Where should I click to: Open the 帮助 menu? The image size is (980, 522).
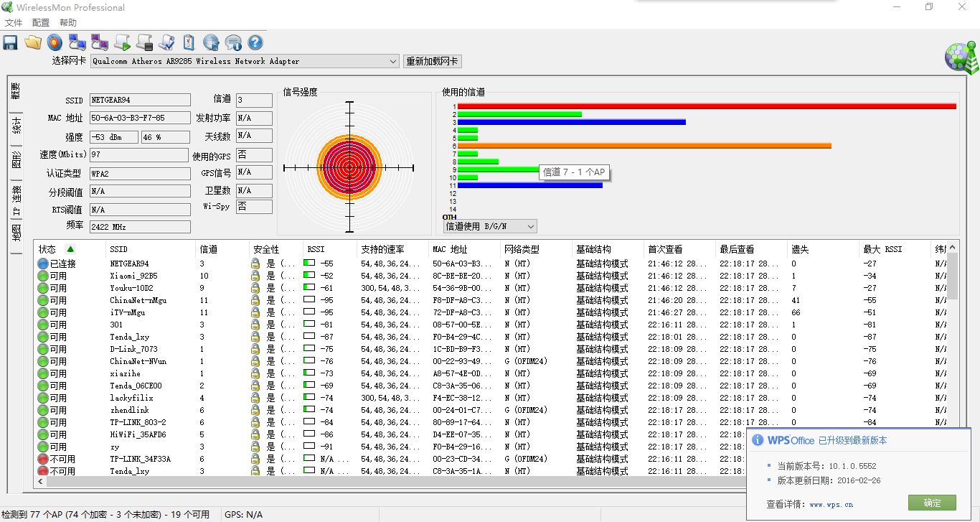[x=68, y=23]
